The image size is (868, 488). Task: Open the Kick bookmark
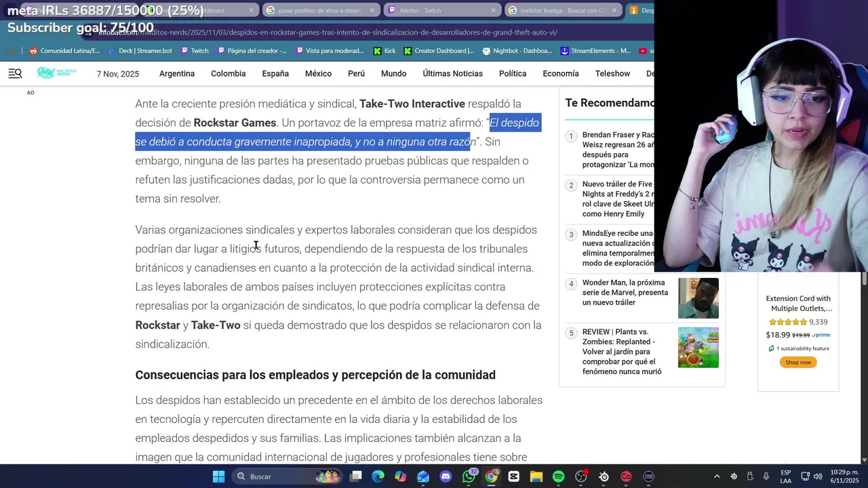click(x=384, y=51)
